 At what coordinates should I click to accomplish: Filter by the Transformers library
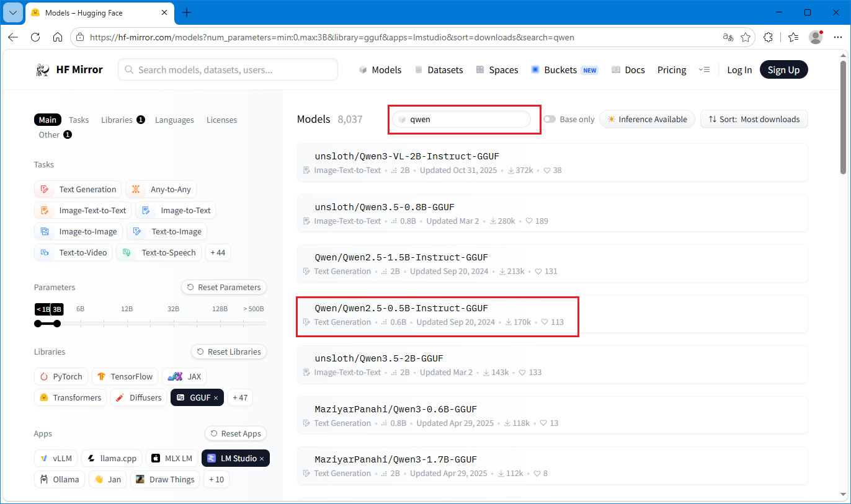pos(70,397)
